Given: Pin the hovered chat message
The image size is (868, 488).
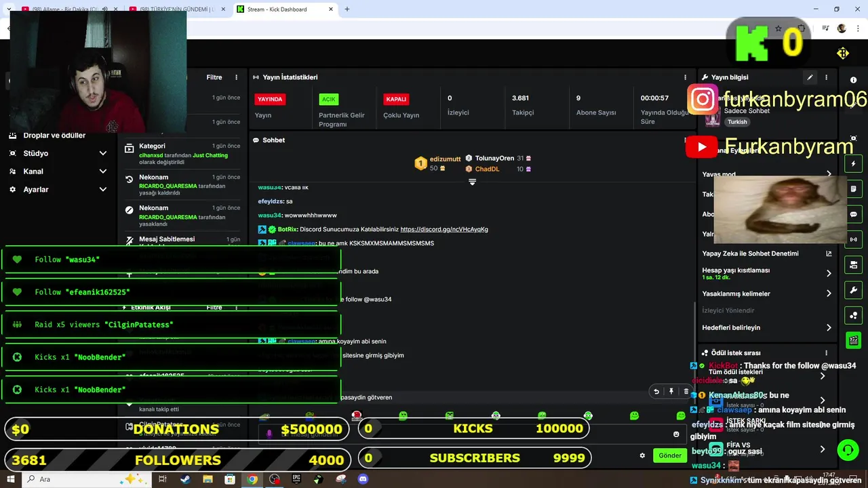Looking at the screenshot, I should (x=671, y=391).
